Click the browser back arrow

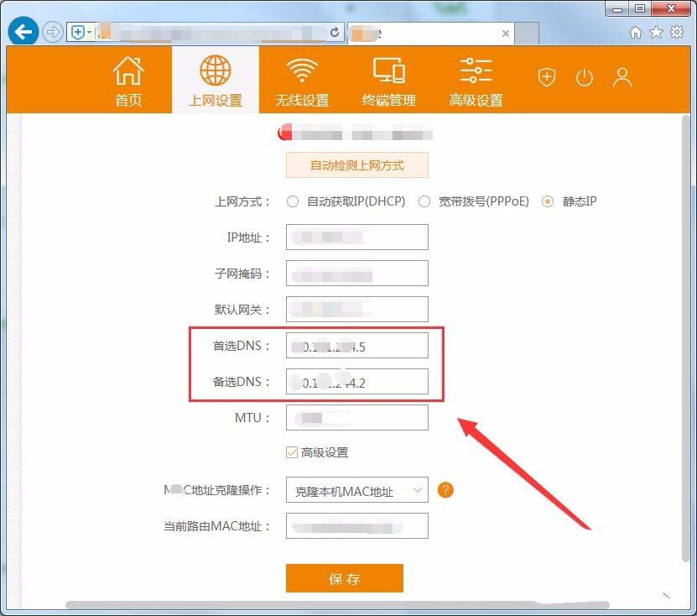pyautogui.click(x=23, y=31)
